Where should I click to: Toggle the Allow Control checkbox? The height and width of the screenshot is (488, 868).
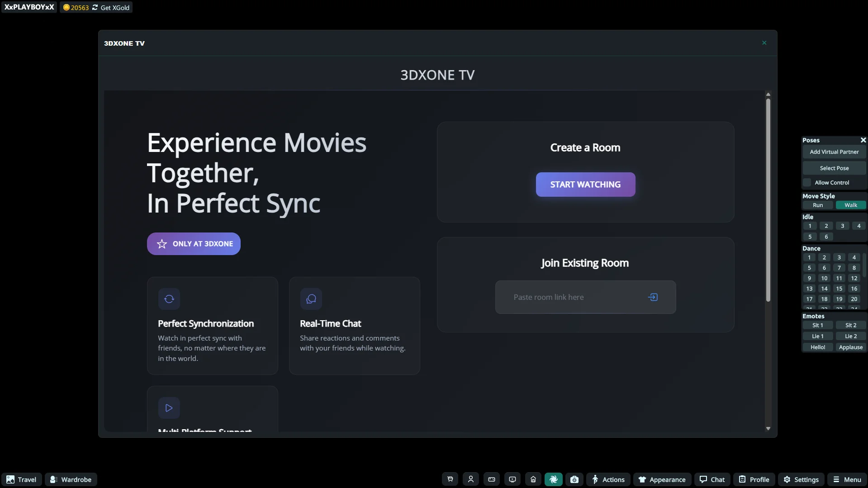807,183
